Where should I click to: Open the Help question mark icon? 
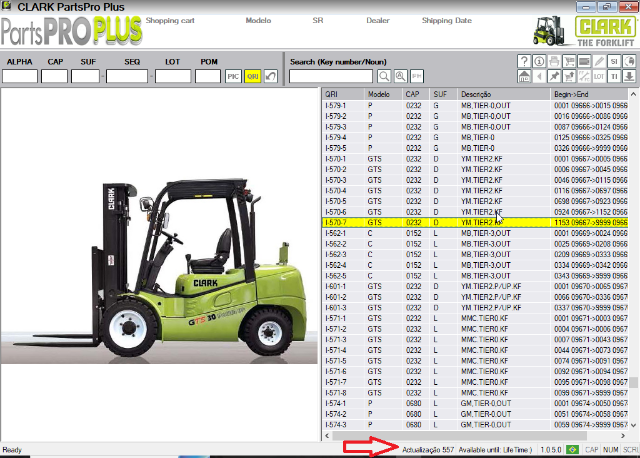point(524,61)
